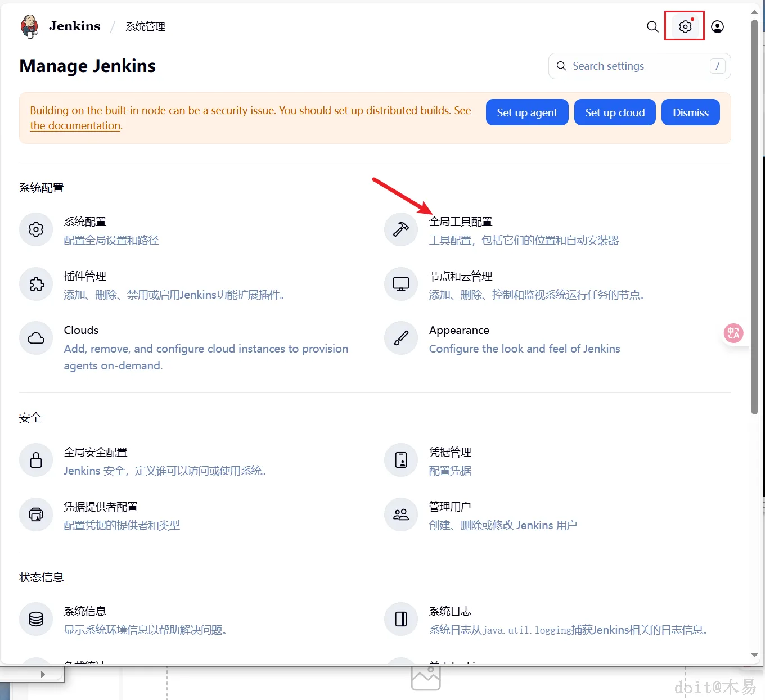
Task: Click the hammer icon for 全局工具配置
Action: coord(401,229)
